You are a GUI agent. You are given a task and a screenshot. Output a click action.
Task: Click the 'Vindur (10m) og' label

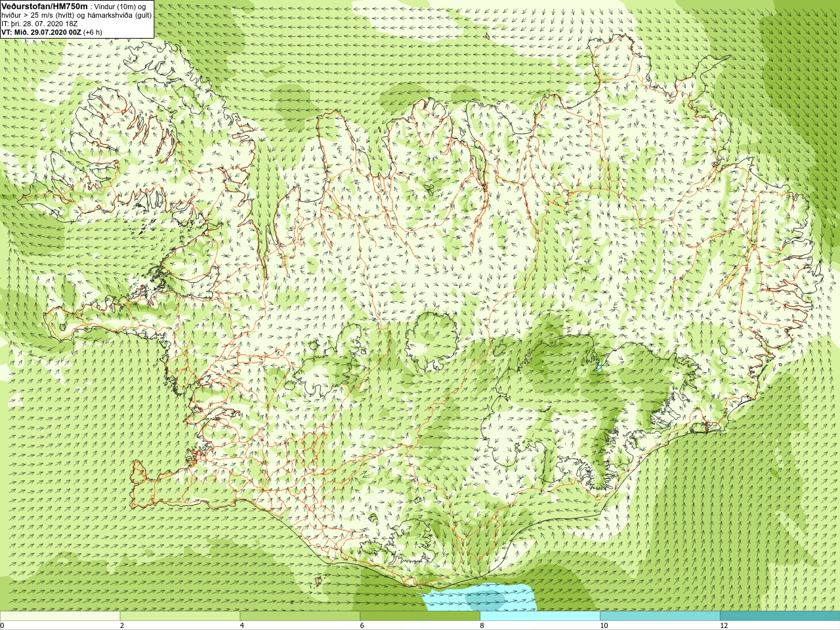[120, 7]
